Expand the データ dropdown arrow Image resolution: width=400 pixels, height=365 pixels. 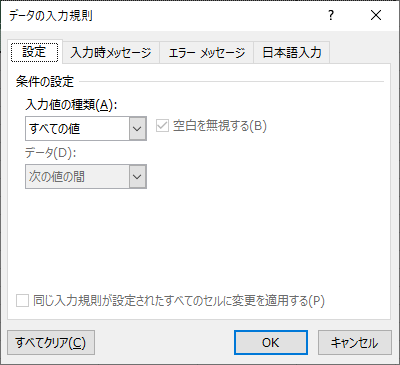(137, 176)
